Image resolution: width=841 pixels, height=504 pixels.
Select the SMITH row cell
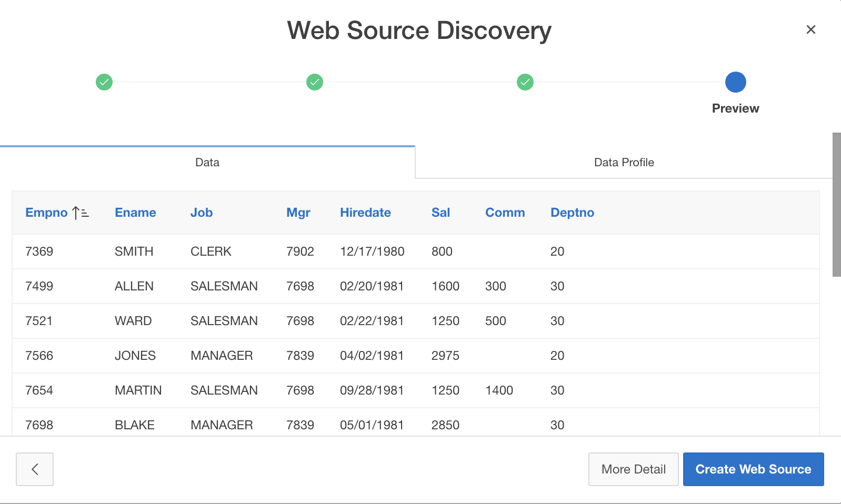(x=134, y=251)
